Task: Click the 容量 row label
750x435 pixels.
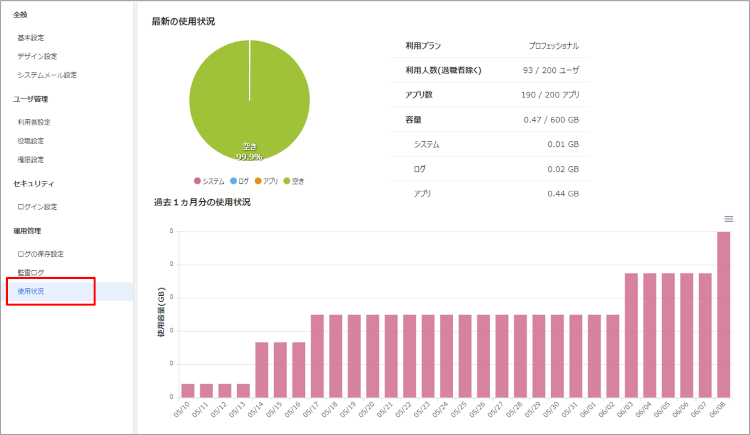Action: pos(413,120)
